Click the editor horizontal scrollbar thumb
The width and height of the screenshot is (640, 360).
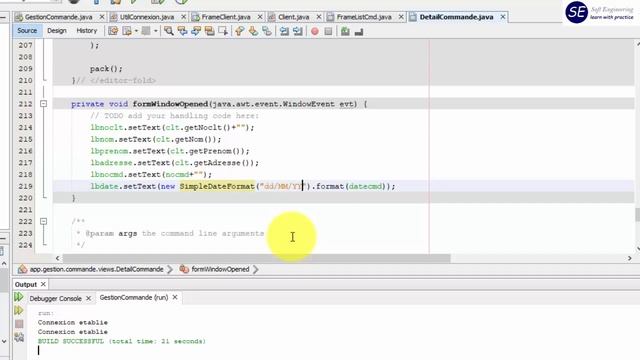(256, 258)
